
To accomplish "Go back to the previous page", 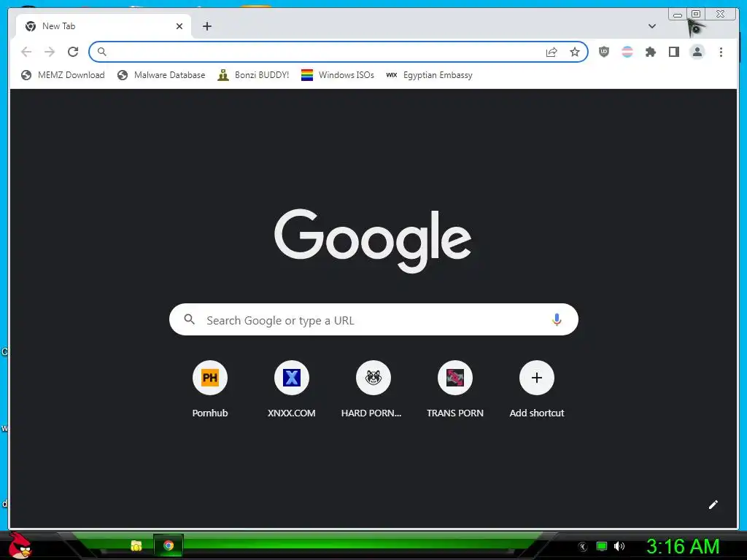I will [26, 52].
